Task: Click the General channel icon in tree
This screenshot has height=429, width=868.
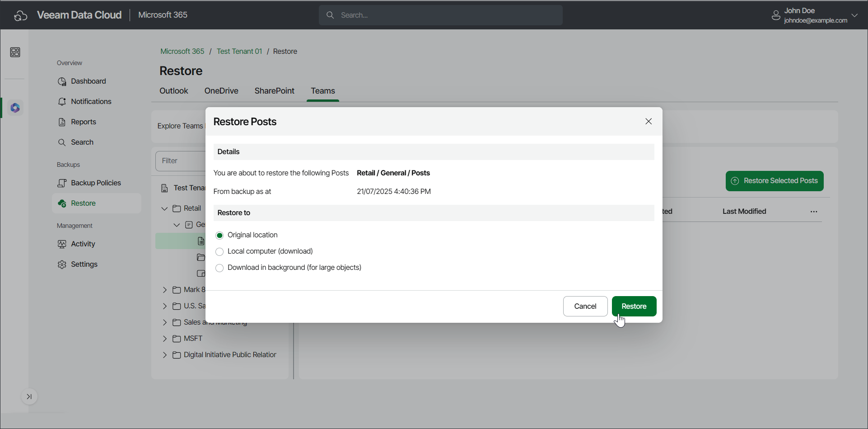Action: (x=189, y=225)
